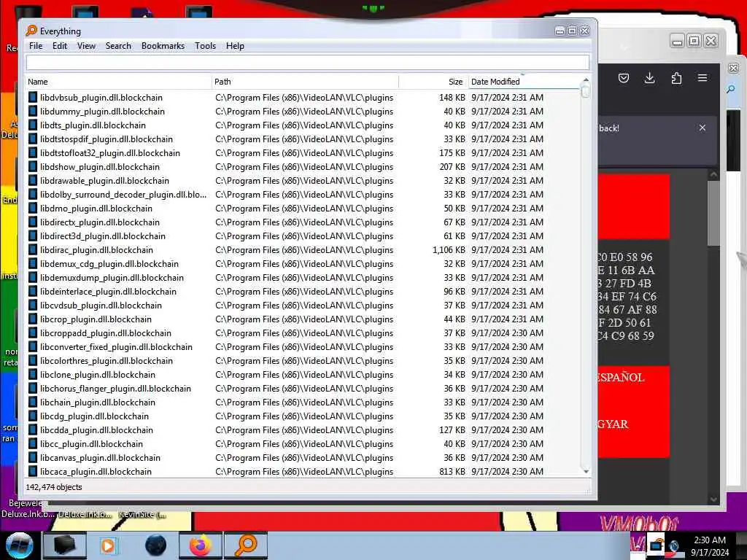This screenshot has height=560, width=747.
Task: Open the extensions puzzle icon in Firefox window
Action: [676, 78]
